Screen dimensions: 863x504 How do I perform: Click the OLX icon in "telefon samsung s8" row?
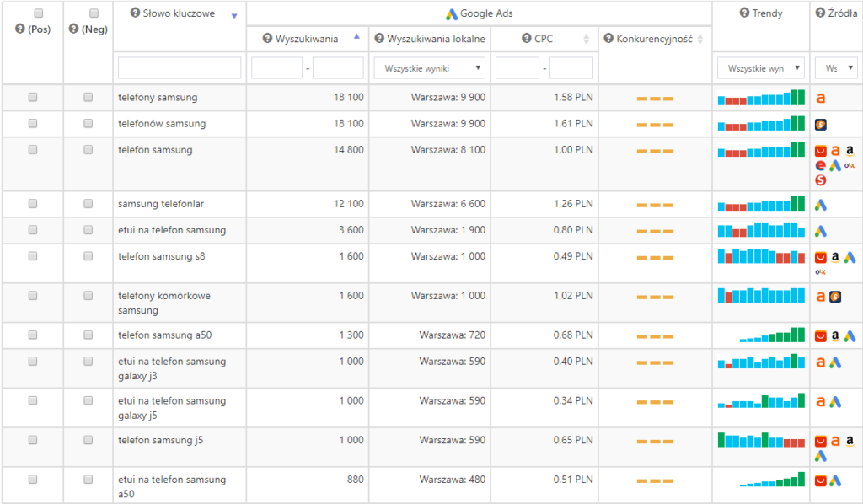(821, 272)
